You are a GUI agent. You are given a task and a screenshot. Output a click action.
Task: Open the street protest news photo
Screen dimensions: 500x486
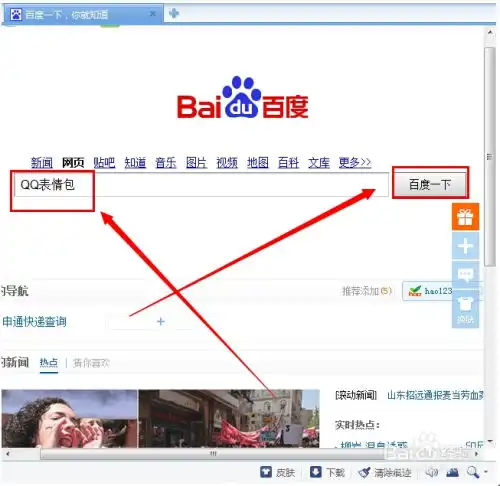pyautogui.click(x=229, y=418)
